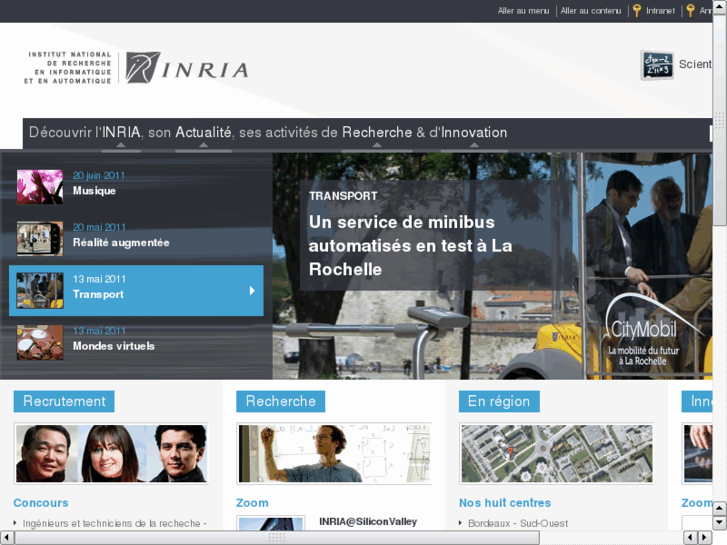Screen dimensions: 727x545
Task: Click the horizontal scrollbar right arrow
Action: 705,537
